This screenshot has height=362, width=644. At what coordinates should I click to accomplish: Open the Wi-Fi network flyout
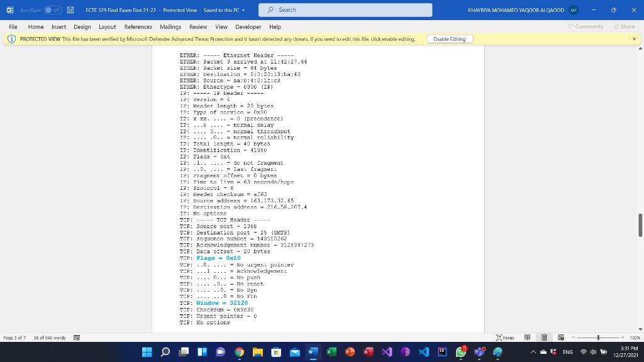[x=583, y=352]
